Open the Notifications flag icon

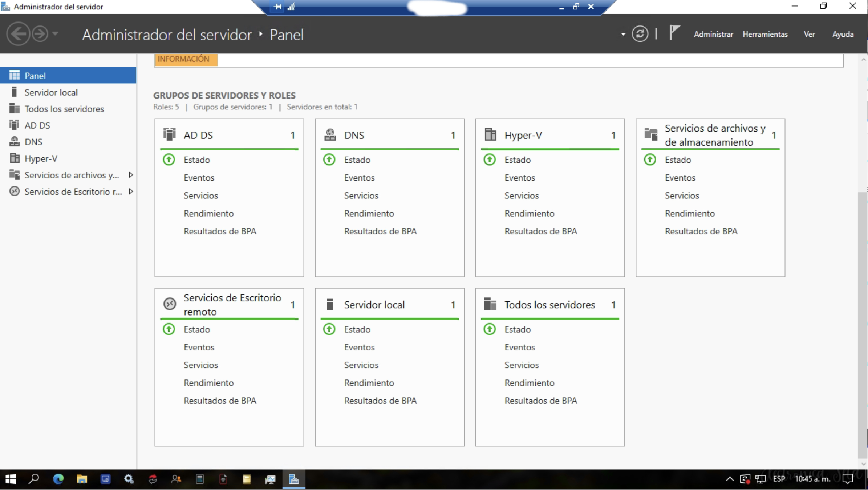coord(674,33)
